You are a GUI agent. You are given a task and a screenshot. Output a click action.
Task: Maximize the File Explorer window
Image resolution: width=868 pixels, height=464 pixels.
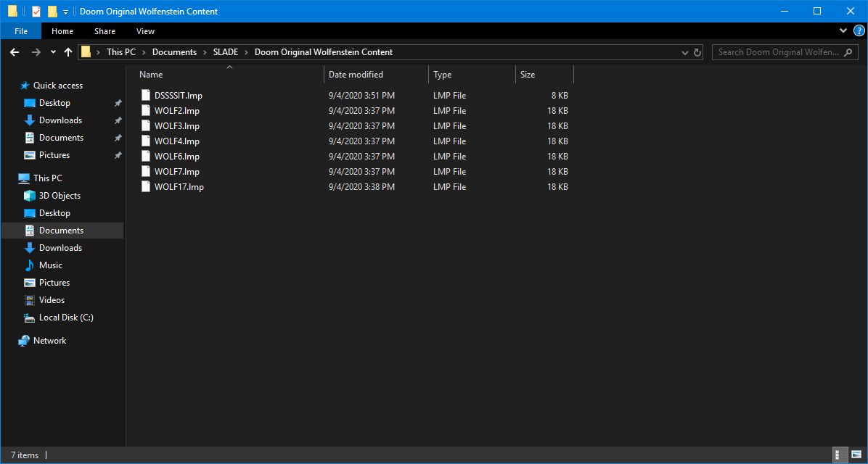(x=817, y=11)
